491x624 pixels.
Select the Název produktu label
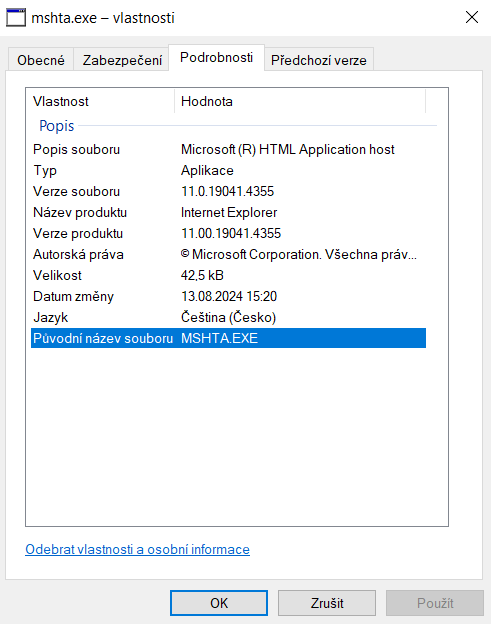click(x=80, y=213)
